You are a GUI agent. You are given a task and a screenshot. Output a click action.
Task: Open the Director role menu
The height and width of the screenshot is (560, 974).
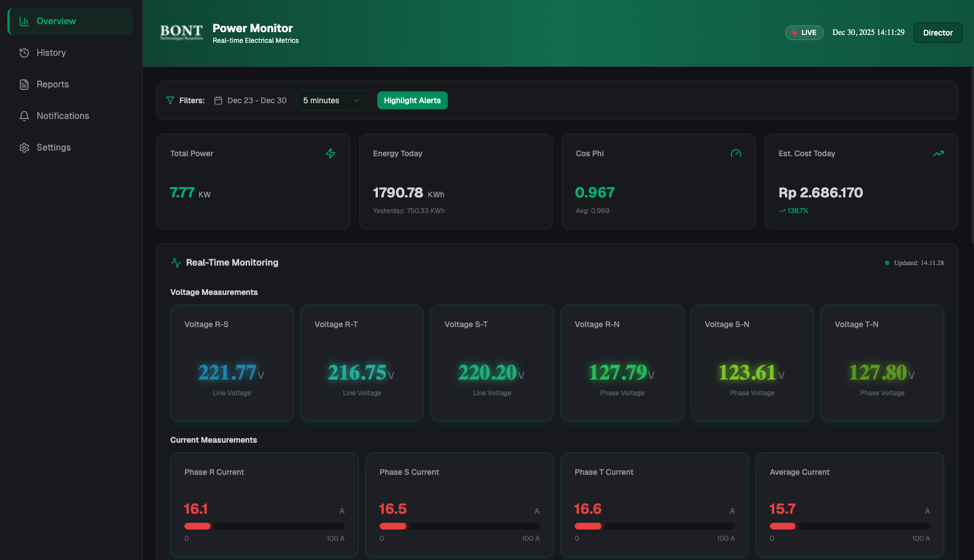click(937, 33)
